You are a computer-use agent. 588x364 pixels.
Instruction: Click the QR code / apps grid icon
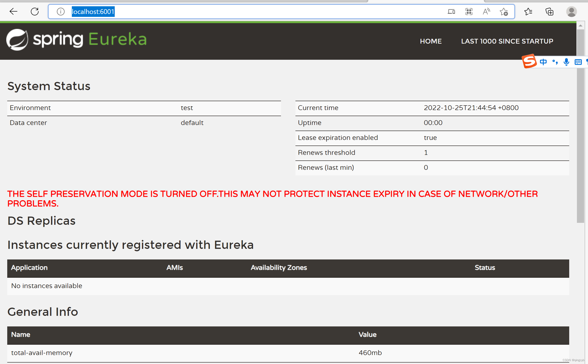469,11
